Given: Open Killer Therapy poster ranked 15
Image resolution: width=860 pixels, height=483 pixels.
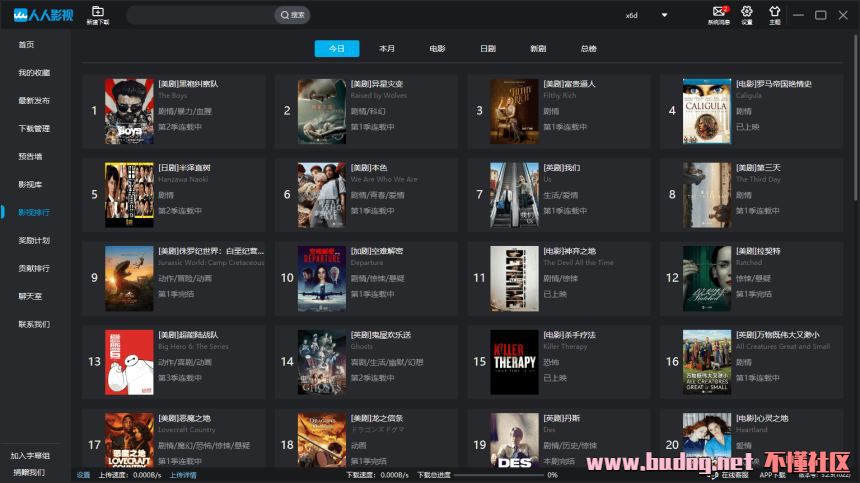Looking at the screenshot, I should (x=514, y=362).
